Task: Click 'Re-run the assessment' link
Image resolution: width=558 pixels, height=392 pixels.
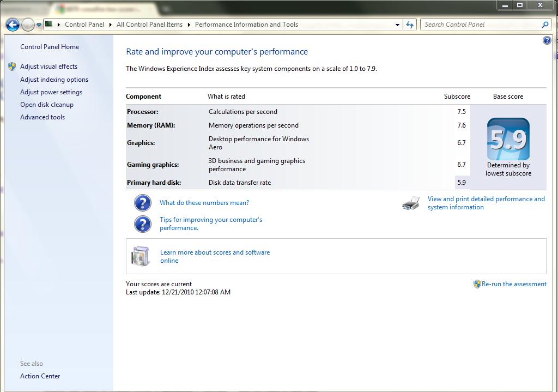Action: coord(514,284)
